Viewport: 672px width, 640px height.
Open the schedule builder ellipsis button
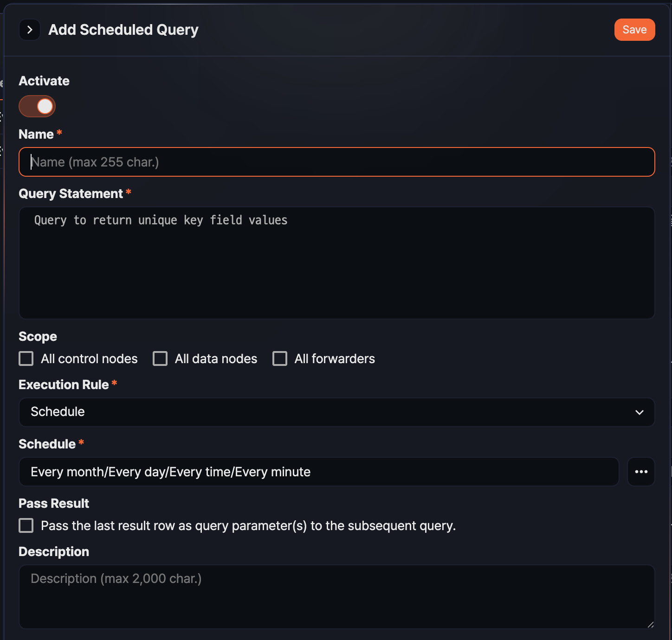(641, 472)
